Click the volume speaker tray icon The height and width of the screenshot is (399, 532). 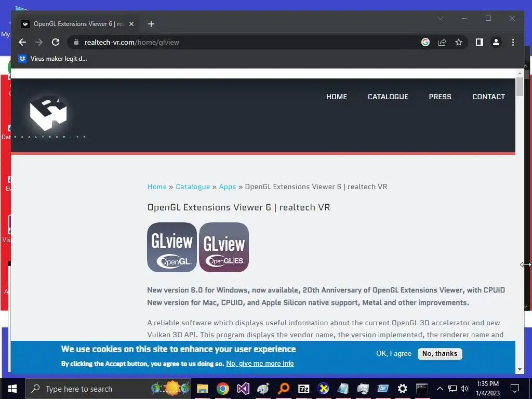[x=465, y=389]
